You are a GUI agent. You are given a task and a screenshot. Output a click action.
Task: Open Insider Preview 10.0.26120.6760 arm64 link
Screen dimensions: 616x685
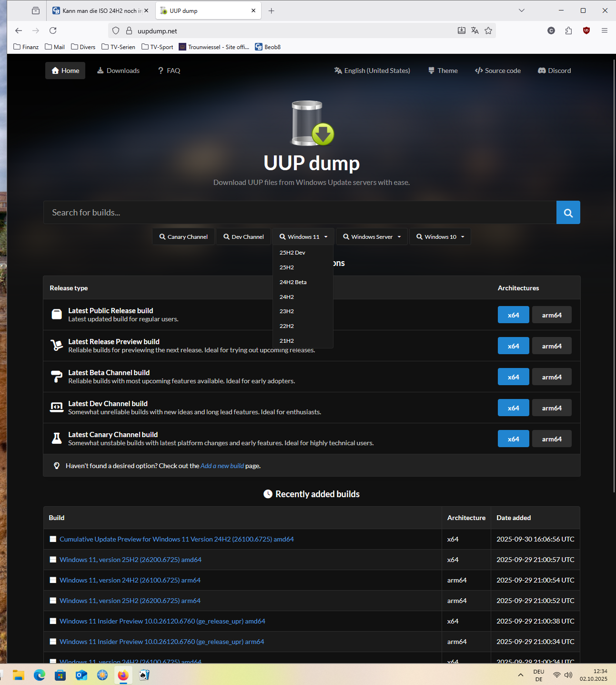point(162,642)
